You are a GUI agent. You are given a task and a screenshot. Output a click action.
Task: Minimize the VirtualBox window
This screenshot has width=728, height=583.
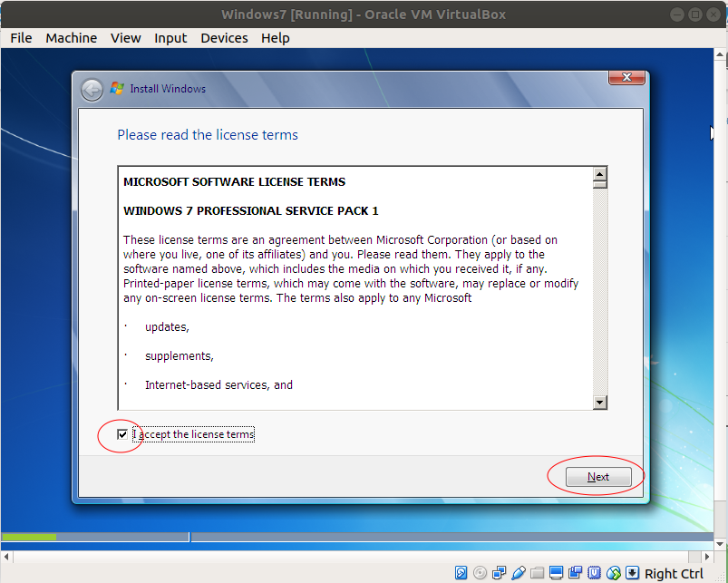pos(677,15)
